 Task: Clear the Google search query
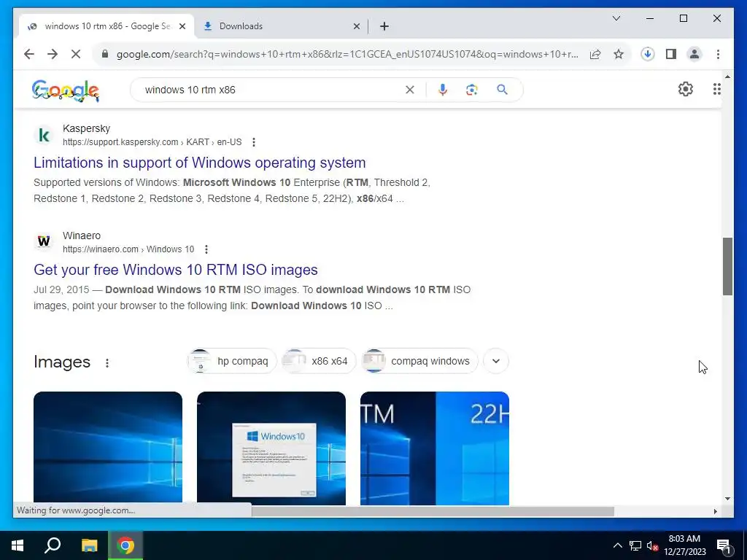[410, 90]
